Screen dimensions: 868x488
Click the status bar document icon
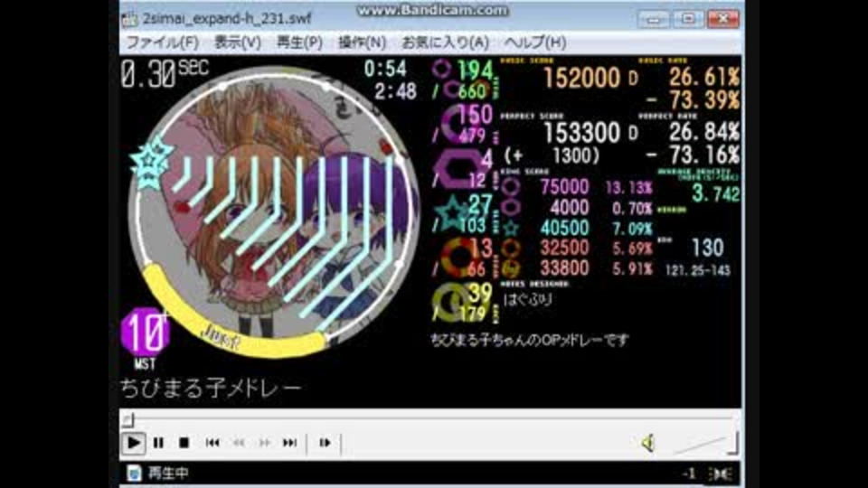pos(134,473)
